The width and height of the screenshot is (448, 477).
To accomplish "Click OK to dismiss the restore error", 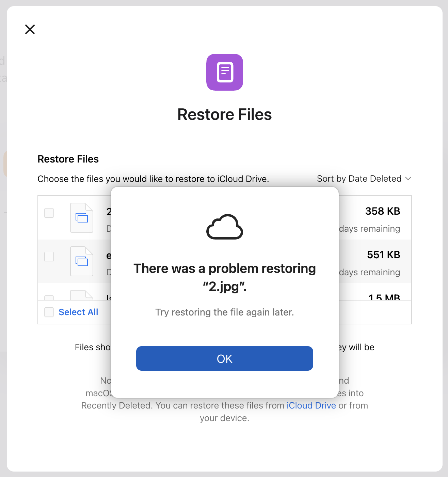I will 224,358.
